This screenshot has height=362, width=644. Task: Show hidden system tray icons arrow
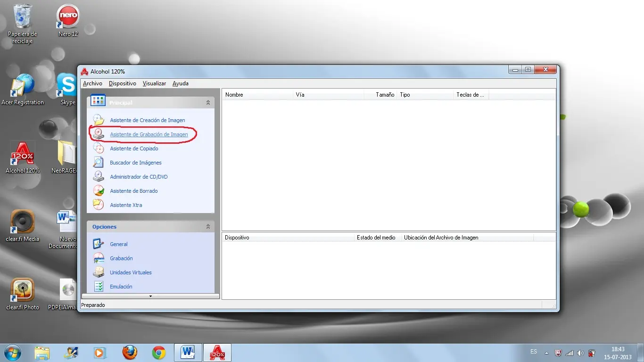546,353
